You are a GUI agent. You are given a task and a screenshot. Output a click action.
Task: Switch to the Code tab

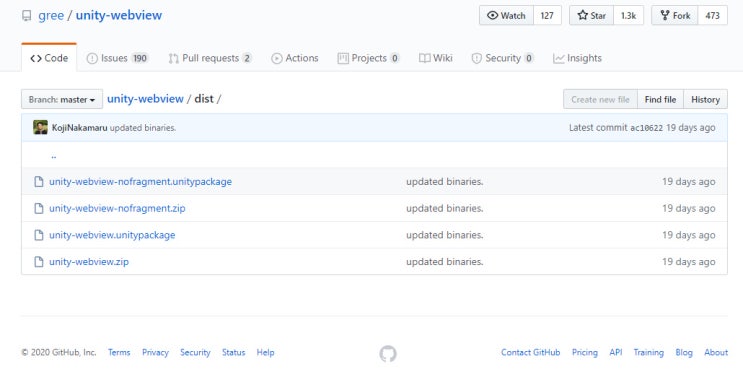pyautogui.click(x=49, y=58)
